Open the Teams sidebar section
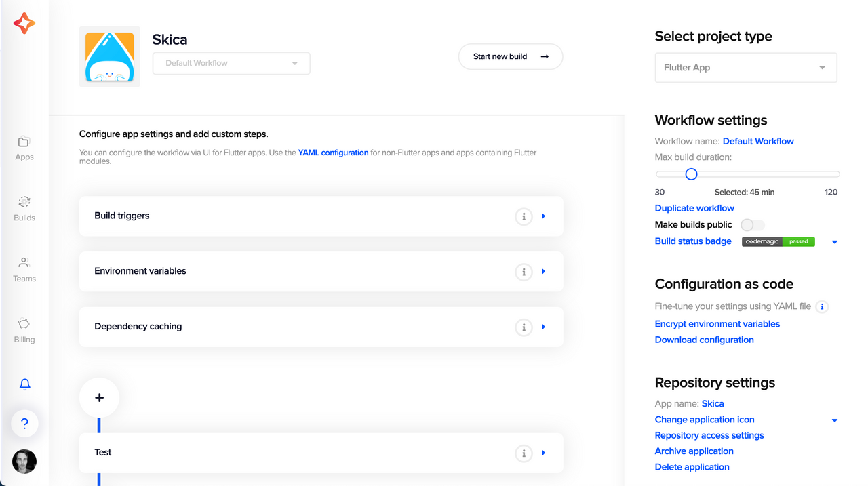868x486 pixels. (x=24, y=270)
